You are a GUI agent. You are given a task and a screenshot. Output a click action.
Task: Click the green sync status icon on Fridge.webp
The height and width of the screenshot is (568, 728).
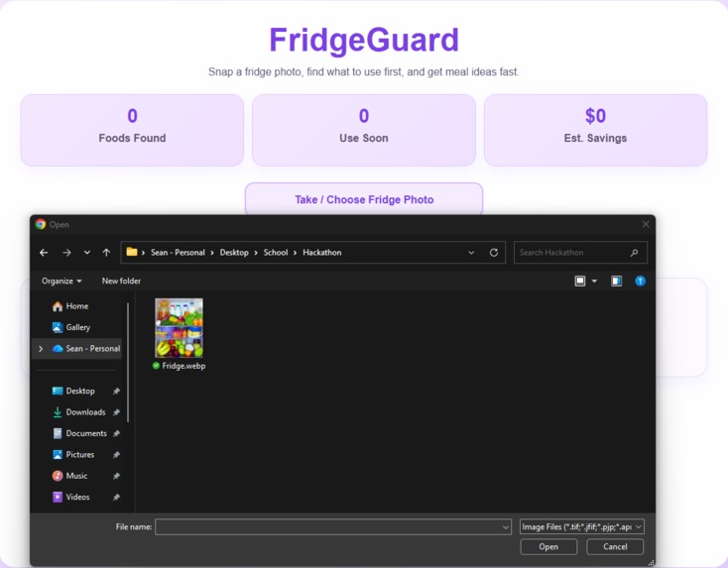click(x=156, y=366)
